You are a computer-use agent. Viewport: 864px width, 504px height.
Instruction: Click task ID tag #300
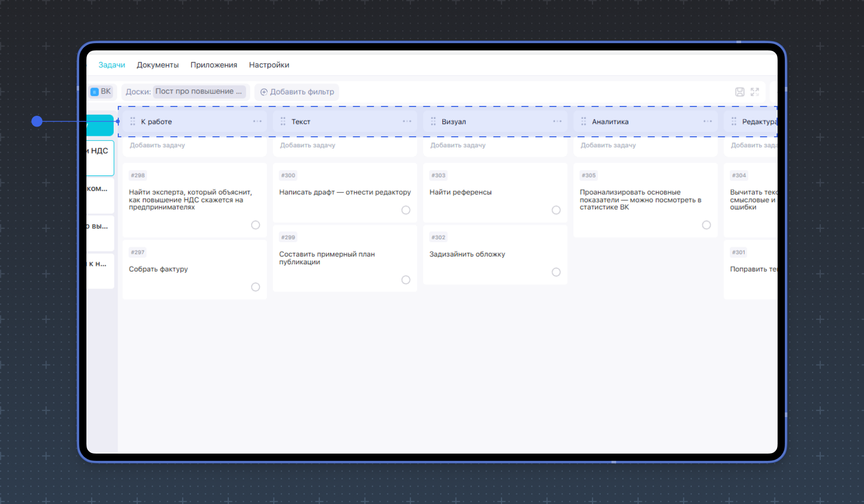point(288,175)
